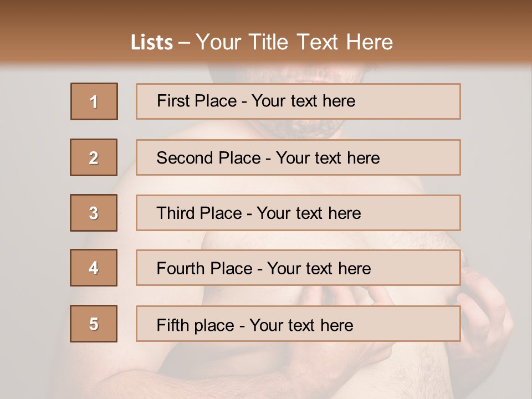Click the word "Fourth" in the list

(180, 269)
